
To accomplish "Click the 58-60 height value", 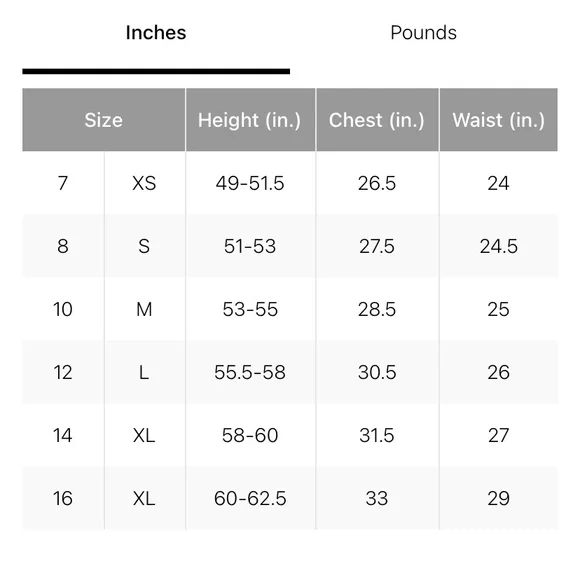I will [x=250, y=435].
